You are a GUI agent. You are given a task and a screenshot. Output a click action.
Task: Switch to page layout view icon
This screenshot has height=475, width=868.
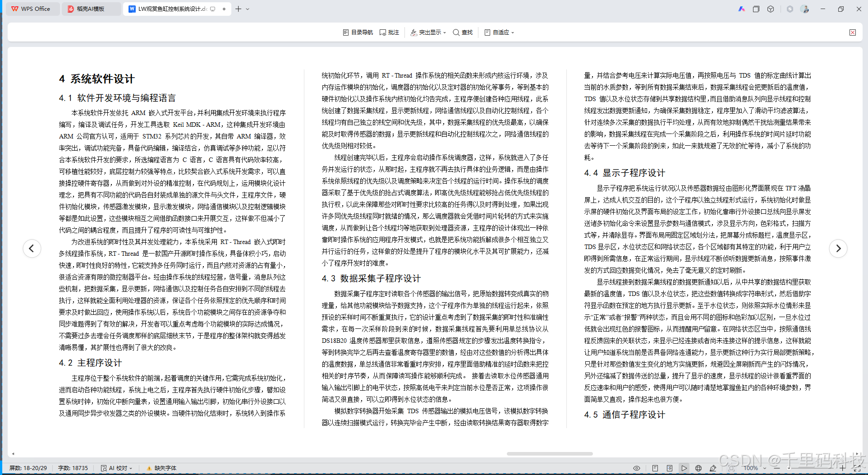click(655, 468)
